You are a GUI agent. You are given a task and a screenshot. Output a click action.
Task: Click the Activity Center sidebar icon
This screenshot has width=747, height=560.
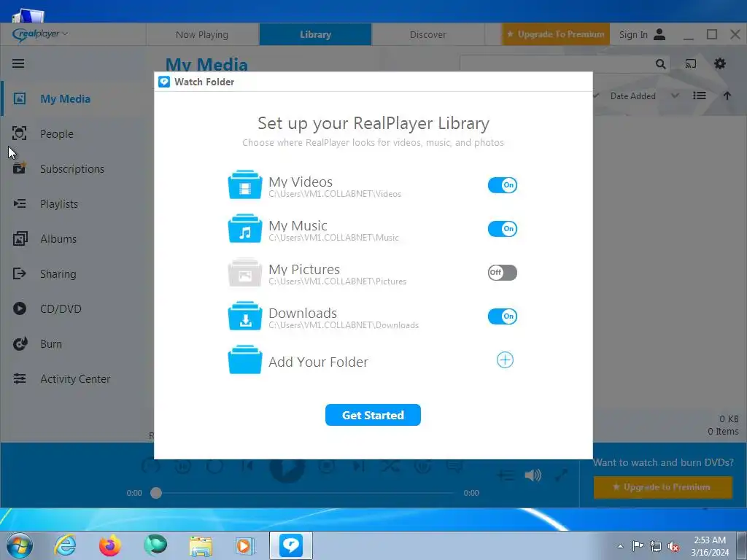tap(20, 378)
